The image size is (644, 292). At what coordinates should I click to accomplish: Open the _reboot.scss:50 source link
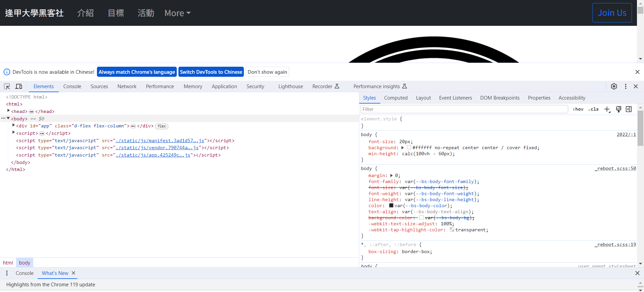tap(615, 169)
